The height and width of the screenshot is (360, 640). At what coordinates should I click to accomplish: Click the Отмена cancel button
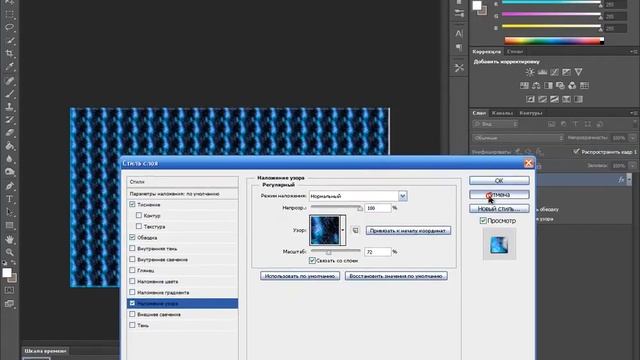(499, 195)
